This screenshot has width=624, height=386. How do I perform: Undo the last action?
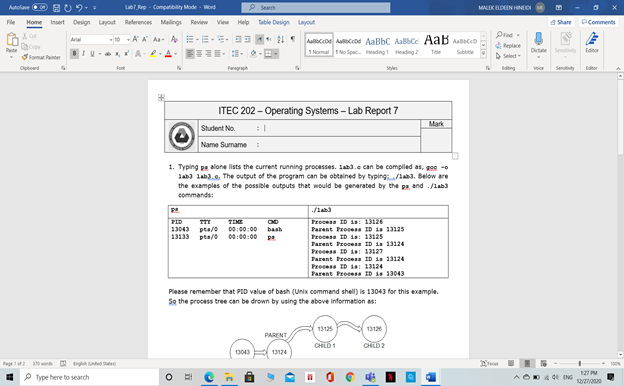pyautogui.click(x=79, y=8)
